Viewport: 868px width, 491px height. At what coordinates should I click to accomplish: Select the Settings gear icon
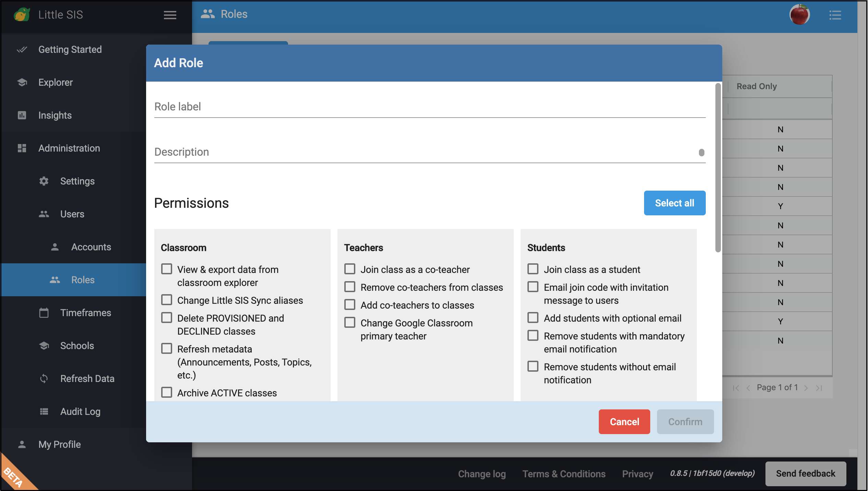[x=44, y=181]
